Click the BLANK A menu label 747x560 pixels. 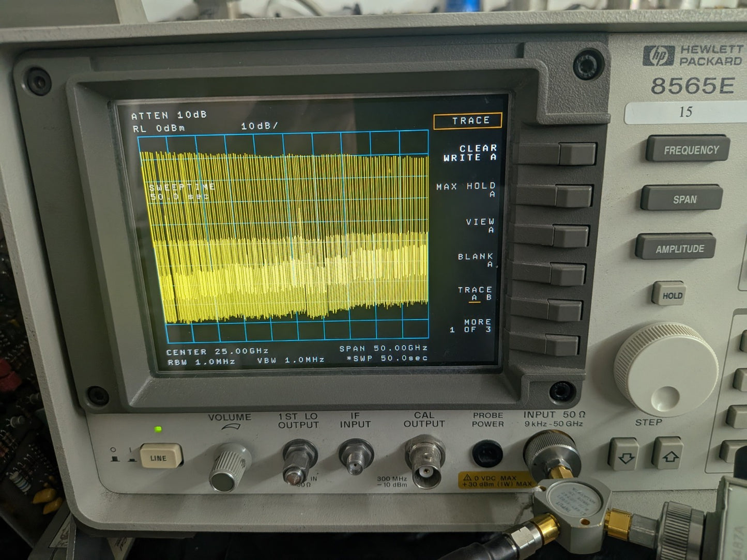point(476,260)
